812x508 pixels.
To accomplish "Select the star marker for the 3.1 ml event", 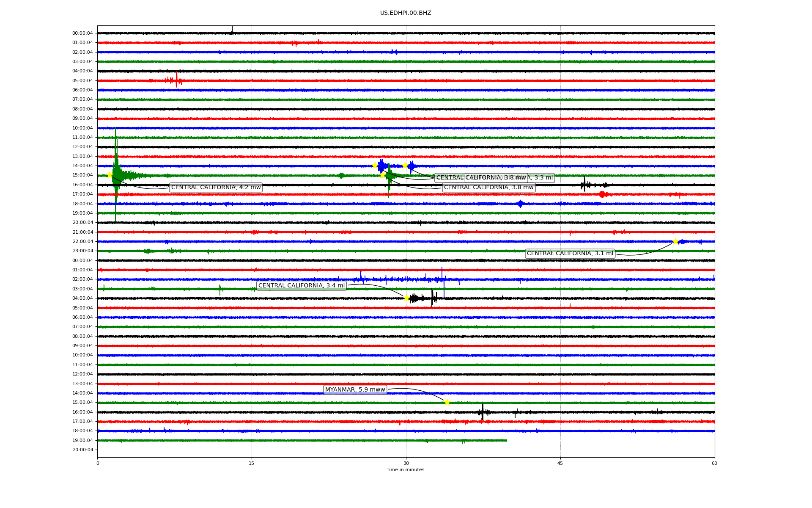I will [x=675, y=242].
